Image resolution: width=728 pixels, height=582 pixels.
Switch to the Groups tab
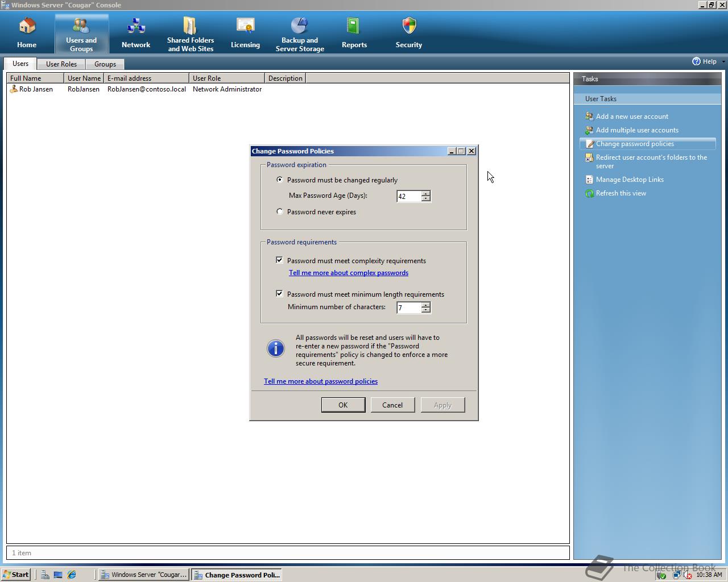tap(105, 64)
